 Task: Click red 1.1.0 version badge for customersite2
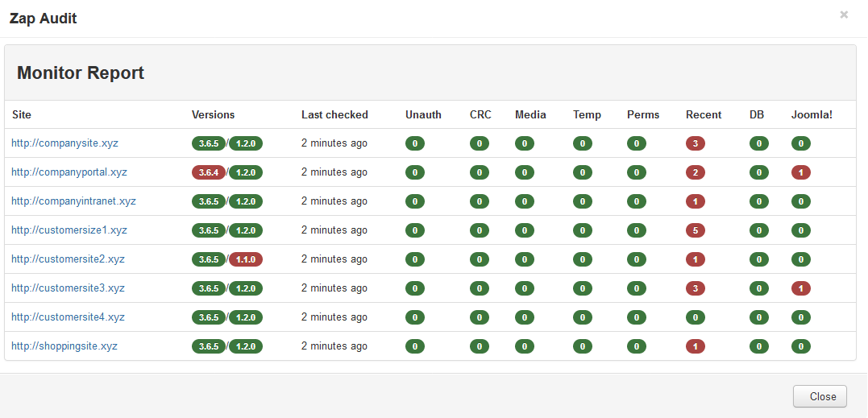pos(246,259)
